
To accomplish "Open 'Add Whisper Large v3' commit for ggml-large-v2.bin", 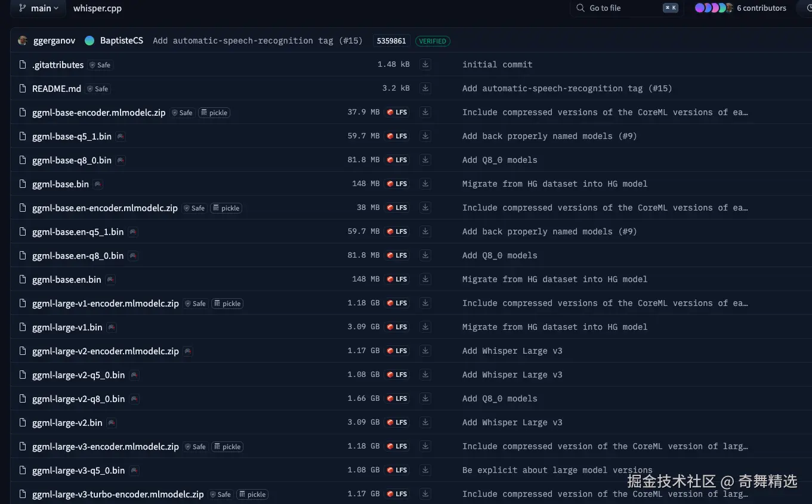I will [x=512, y=422].
